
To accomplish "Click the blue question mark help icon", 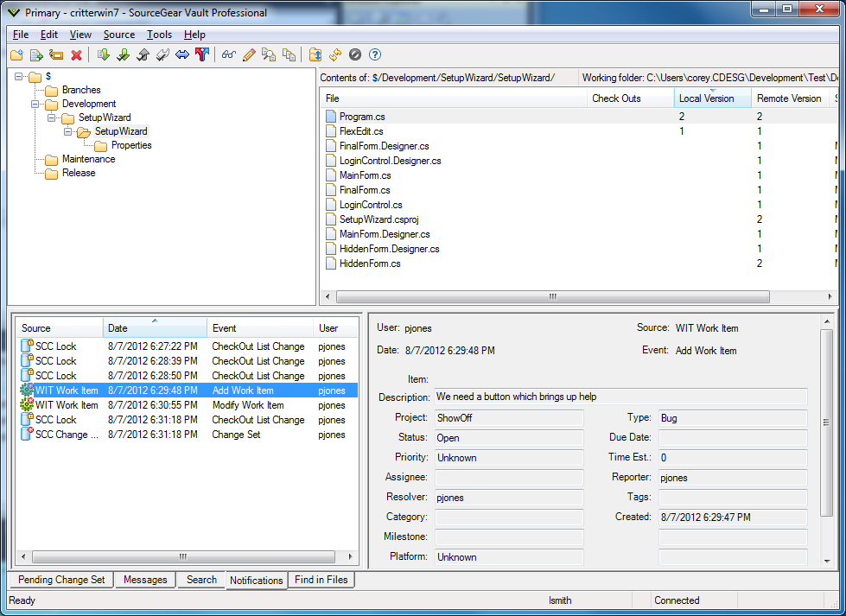I will [x=375, y=55].
